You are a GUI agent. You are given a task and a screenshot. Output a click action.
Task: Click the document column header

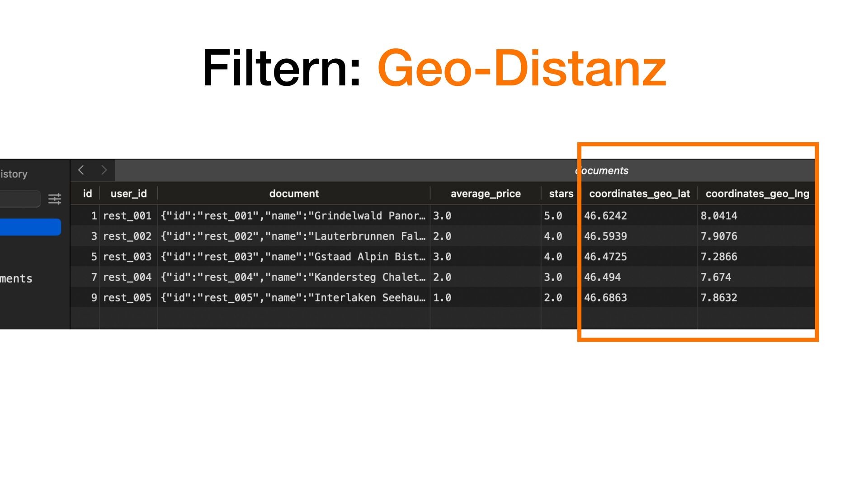[x=294, y=194]
